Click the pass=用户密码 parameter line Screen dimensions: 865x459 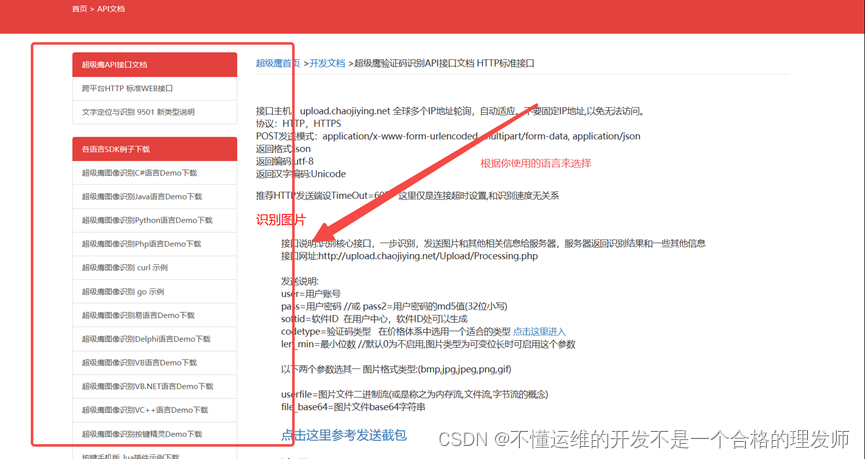(394, 306)
